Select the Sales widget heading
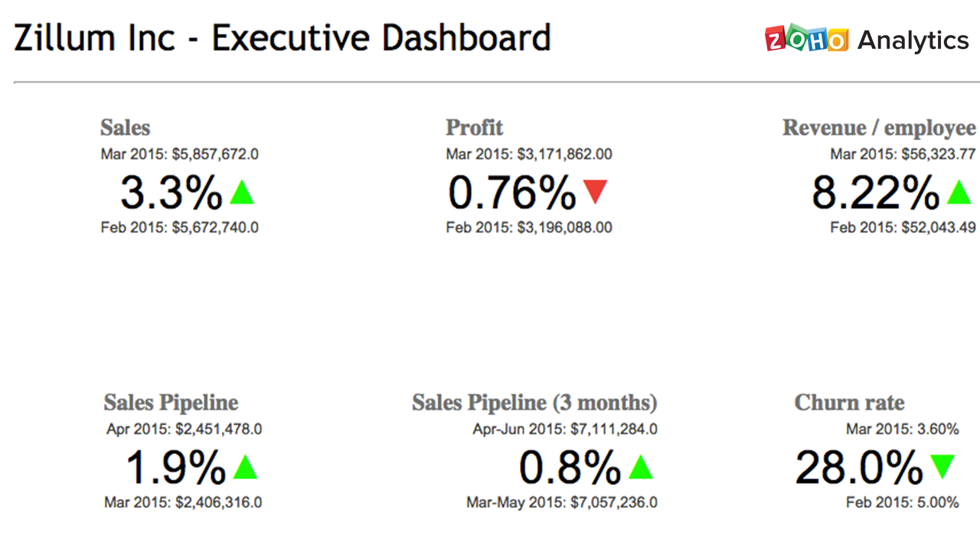The height and width of the screenshot is (551, 980). (x=125, y=128)
